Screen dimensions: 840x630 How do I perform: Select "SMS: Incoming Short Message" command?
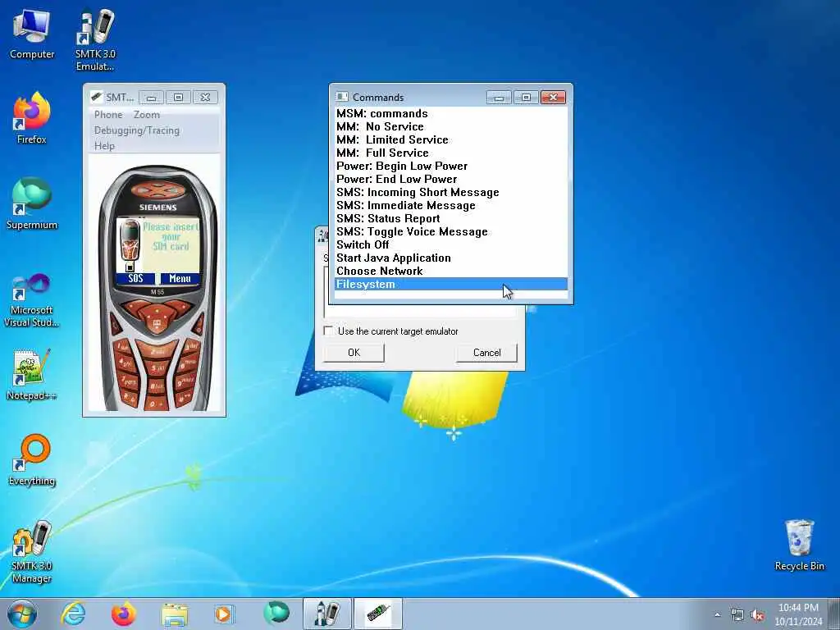(x=451, y=192)
